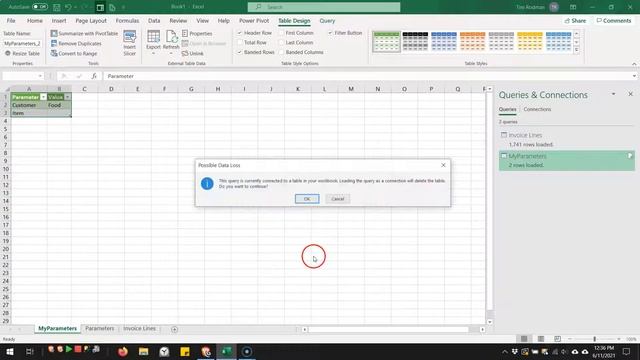Switch to the Query ribbon tab
The width and height of the screenshot is (640, 360).
click(x=327, y=20)
